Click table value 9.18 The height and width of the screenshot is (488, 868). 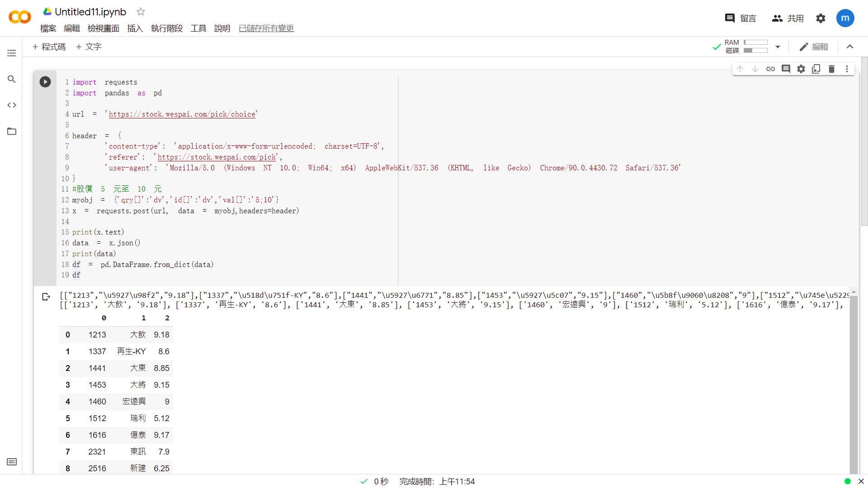(161, 335)
